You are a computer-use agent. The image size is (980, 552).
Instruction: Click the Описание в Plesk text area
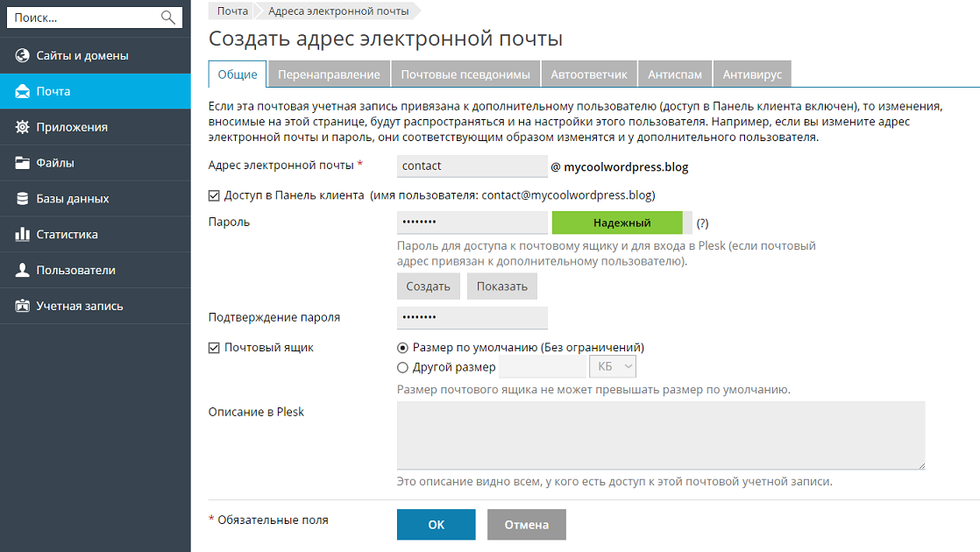661,435
